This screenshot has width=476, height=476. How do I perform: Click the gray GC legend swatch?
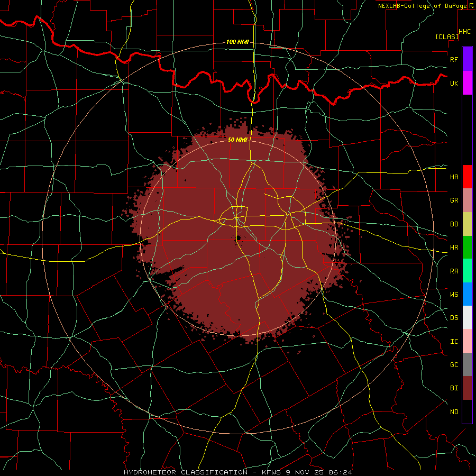pos(467,364)
